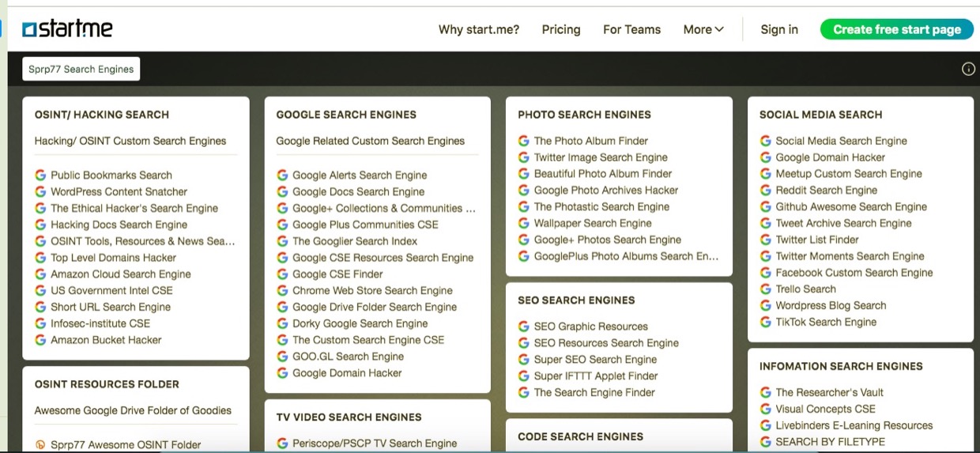Click Google icon beside WordPress Content Snatcher

[40, 192]
